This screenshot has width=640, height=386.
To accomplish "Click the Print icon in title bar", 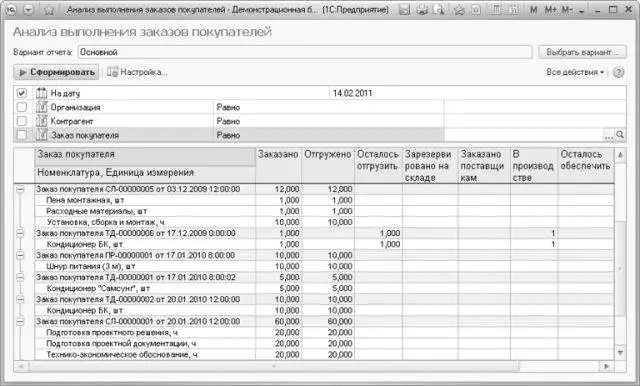I will [422, 9].
